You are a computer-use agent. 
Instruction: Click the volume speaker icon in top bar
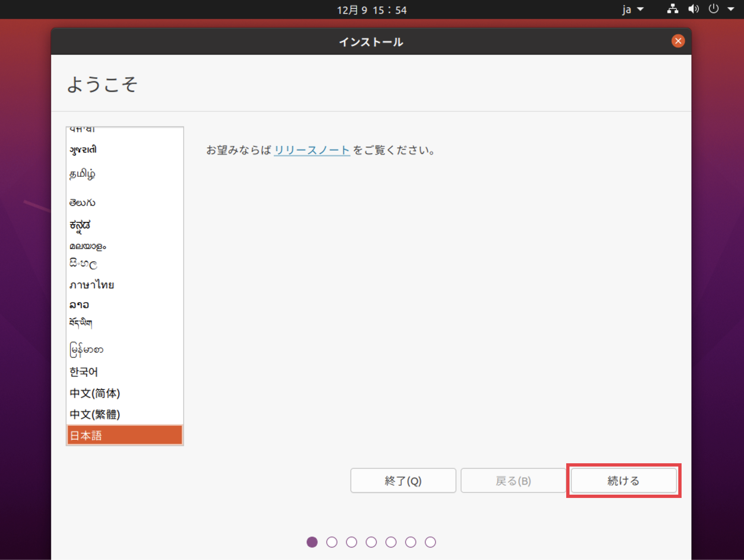click(x=693, y=9)
